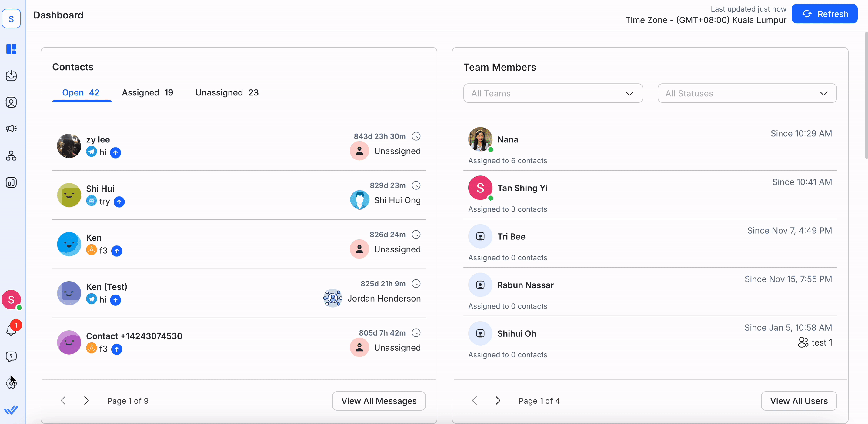The width and height of the screenshot is (868, 424).
Task: Click the View All Users button
Action: click(799, 401)
